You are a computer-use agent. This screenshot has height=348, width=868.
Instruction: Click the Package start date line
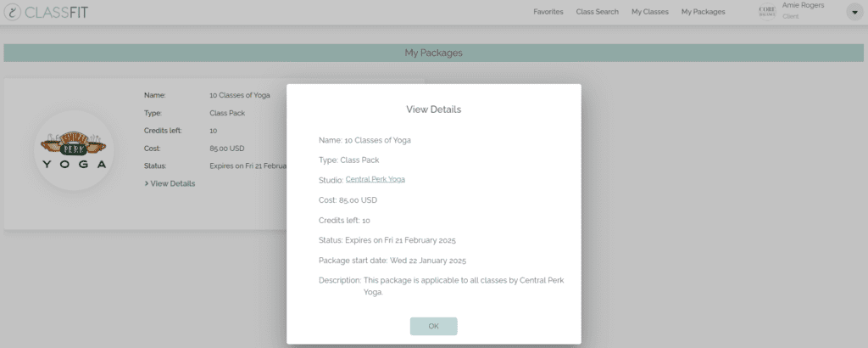(392, 260)
